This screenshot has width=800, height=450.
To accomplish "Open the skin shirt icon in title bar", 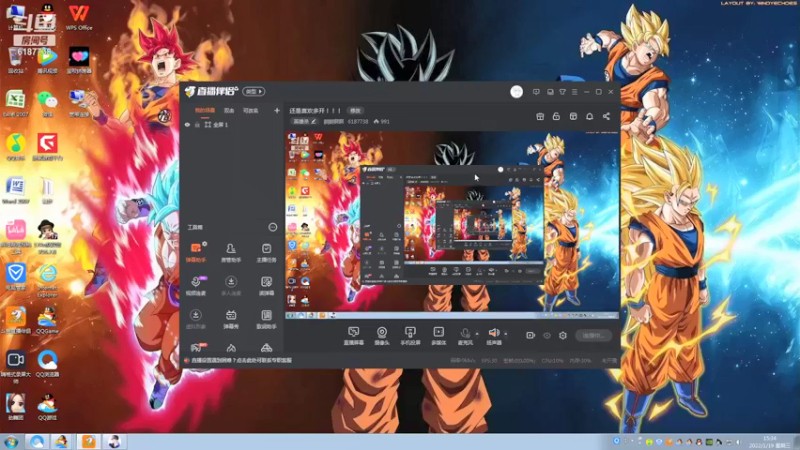I will [x=562, y=92].
